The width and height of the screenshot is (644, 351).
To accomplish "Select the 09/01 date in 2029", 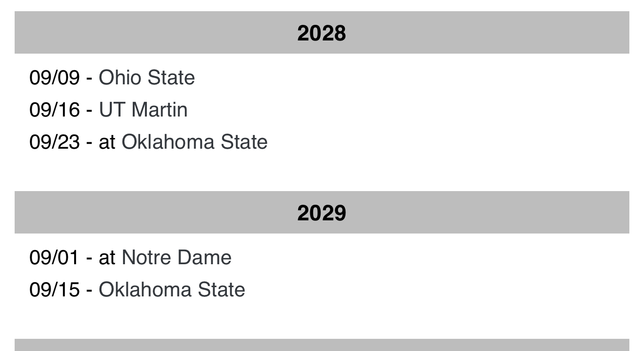I will tap(54, 258).
